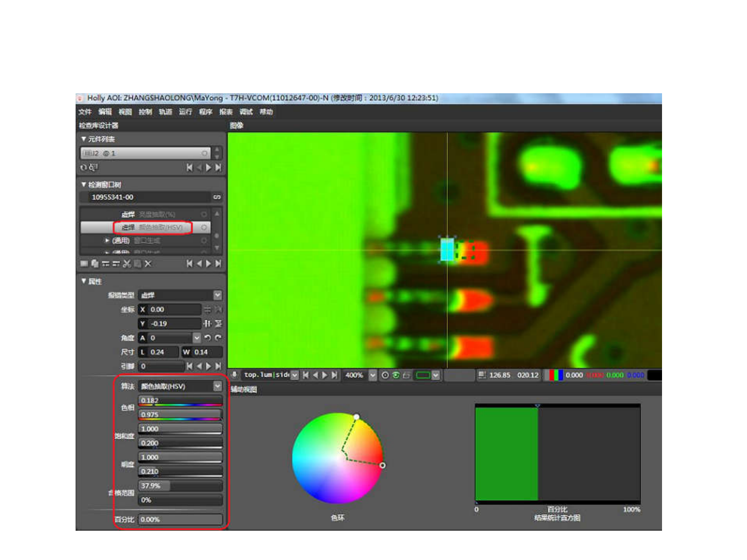Go to next component in 元件列表
747x560 pixels.
click(x=209, y=168)
